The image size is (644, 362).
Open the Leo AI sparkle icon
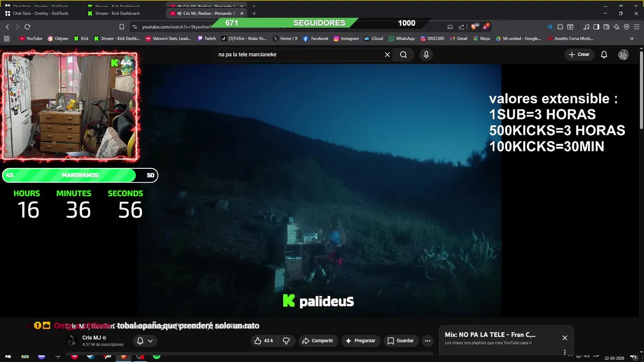pos(616,27)
